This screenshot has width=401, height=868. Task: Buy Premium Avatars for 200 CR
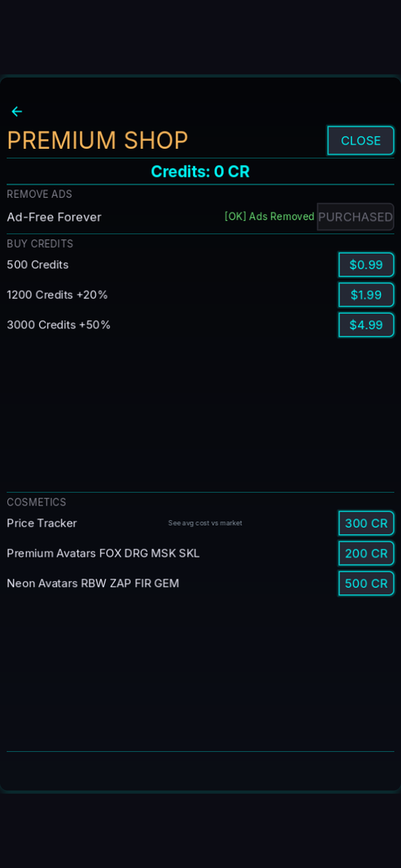click(x=366, y=553)
